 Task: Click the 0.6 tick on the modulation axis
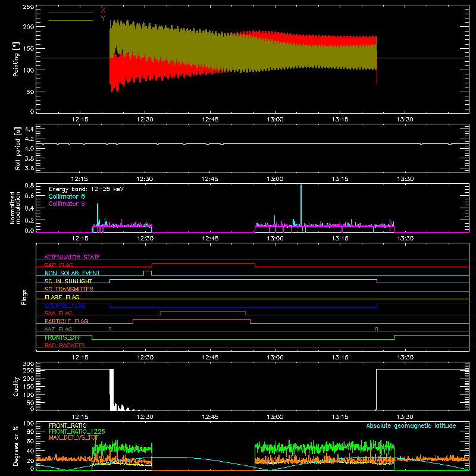pyautogui.click(x=29, y=196)
